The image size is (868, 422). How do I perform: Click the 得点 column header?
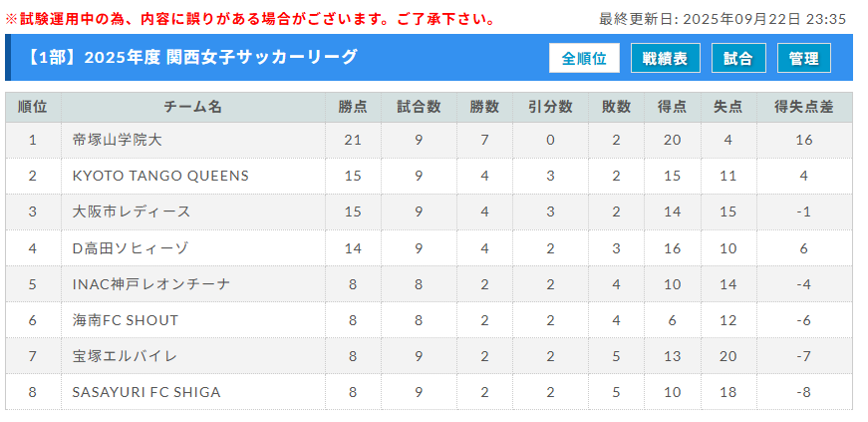pyautogui.click(x=672, y=107)
